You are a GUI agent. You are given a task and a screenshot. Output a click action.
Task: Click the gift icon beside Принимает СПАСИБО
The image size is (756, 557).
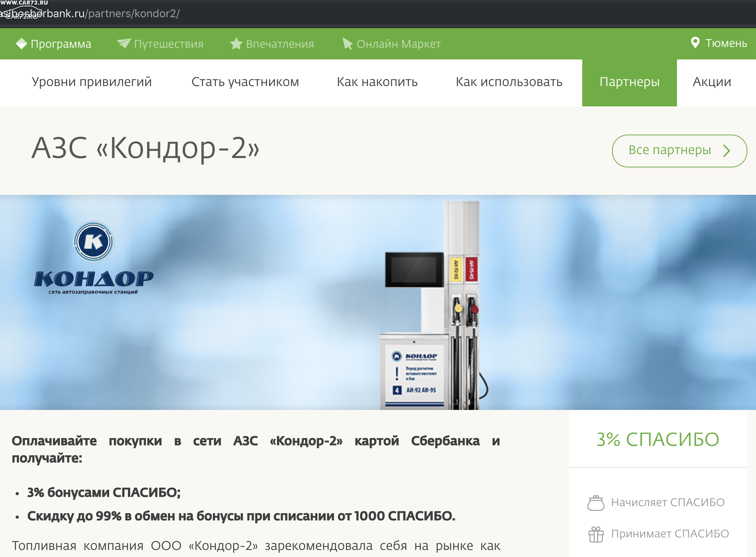tap(596, 534)
